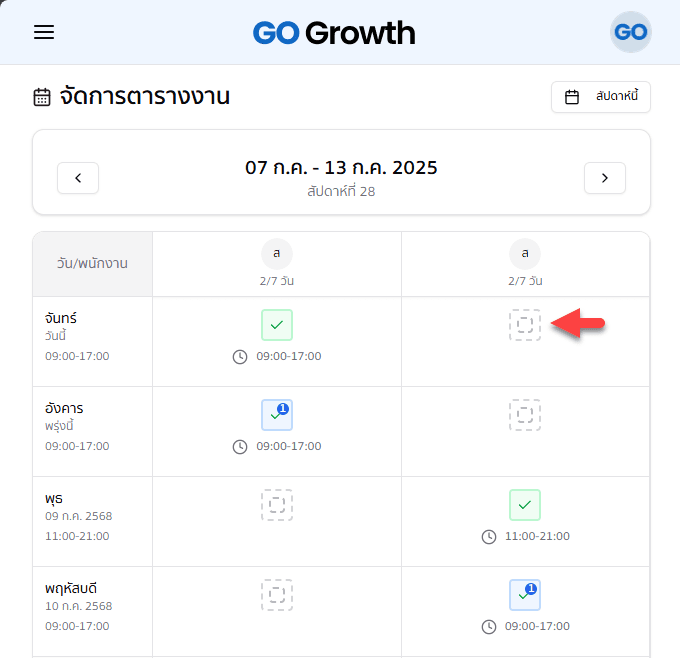Select second employee avatar column header

click(x=525, y=253)
